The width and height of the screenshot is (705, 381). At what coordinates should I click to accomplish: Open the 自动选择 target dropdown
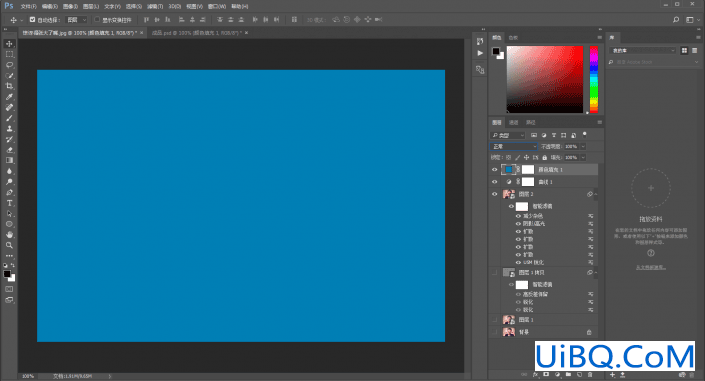click(76, 20)
